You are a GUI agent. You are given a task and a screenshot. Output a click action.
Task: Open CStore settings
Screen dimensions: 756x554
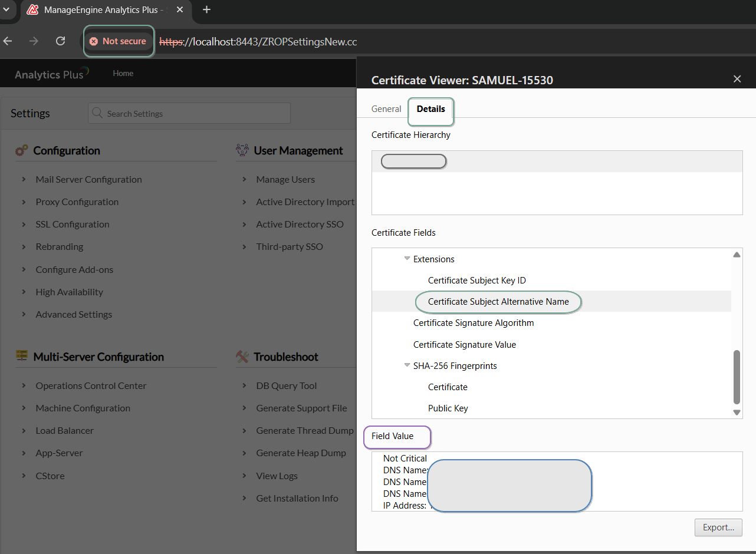50,476
